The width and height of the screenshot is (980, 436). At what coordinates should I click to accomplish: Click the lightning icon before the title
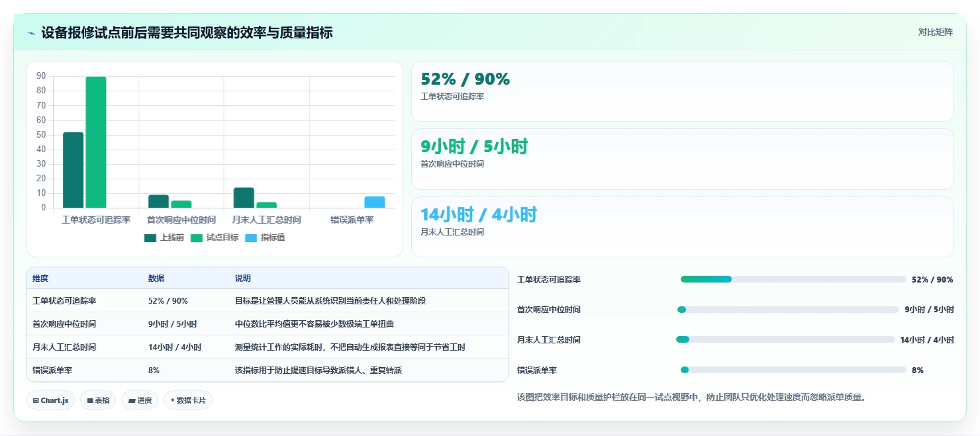click(x=31, y=33)
